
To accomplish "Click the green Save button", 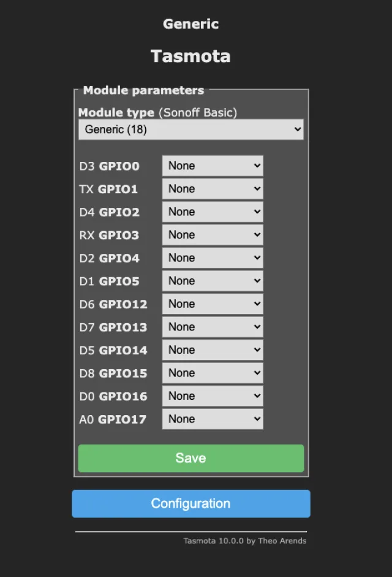I will (x=190, y=458).
